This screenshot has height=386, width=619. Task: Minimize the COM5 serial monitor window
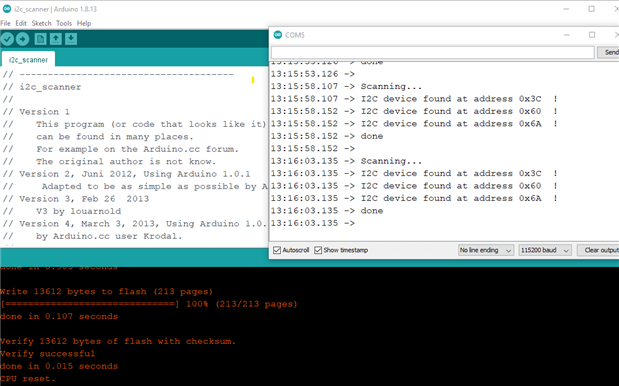tap(566, 35)
